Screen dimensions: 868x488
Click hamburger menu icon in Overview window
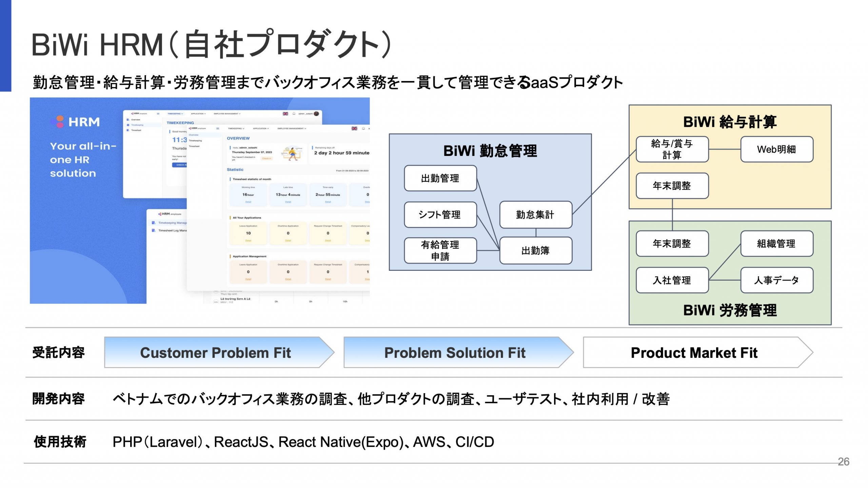tap(218, 128)
